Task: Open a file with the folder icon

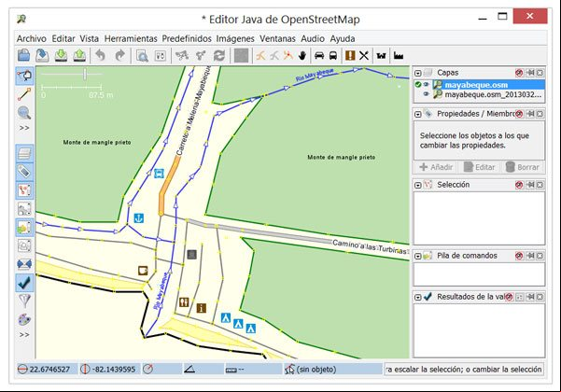Action: tap(24, 56)
